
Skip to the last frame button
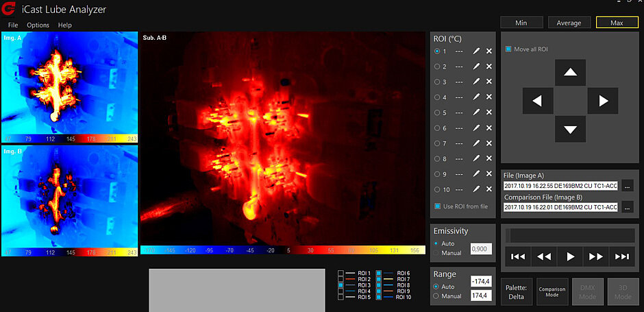coord(622,256)
